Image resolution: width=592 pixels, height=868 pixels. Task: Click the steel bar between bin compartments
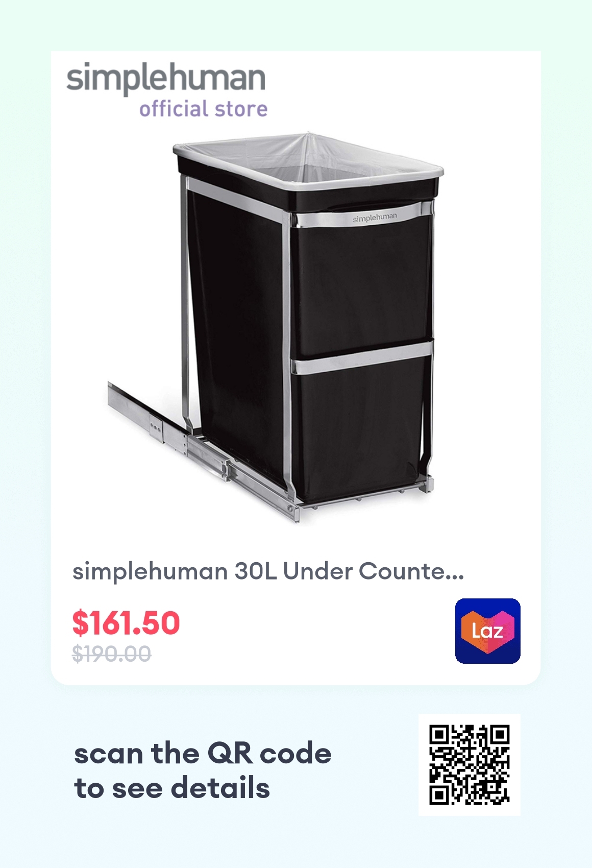[362, 357]
